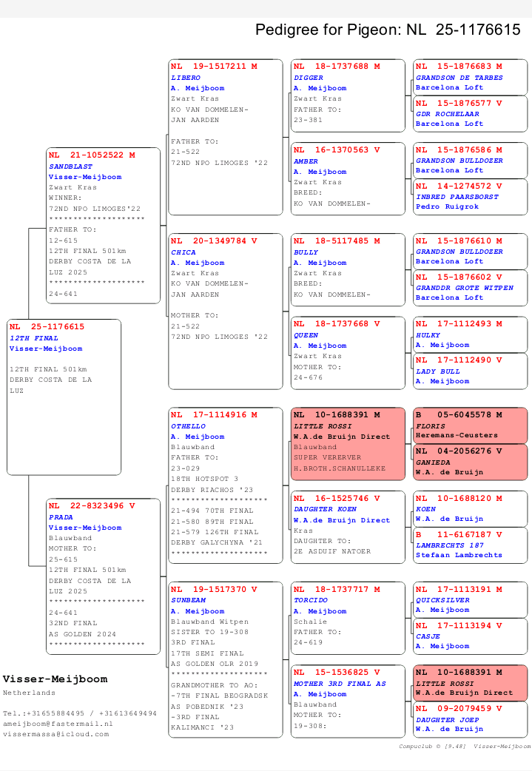The height and width of the screenshot is (771, 532).
Task: Click the PRADA pigeon entry
Action: click(x=104, y=576)
